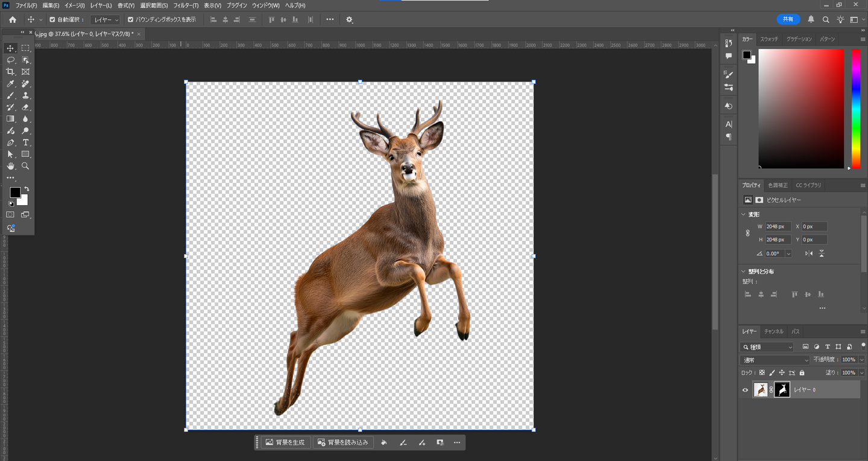Select the Eyedropper tool

(10, 84)
